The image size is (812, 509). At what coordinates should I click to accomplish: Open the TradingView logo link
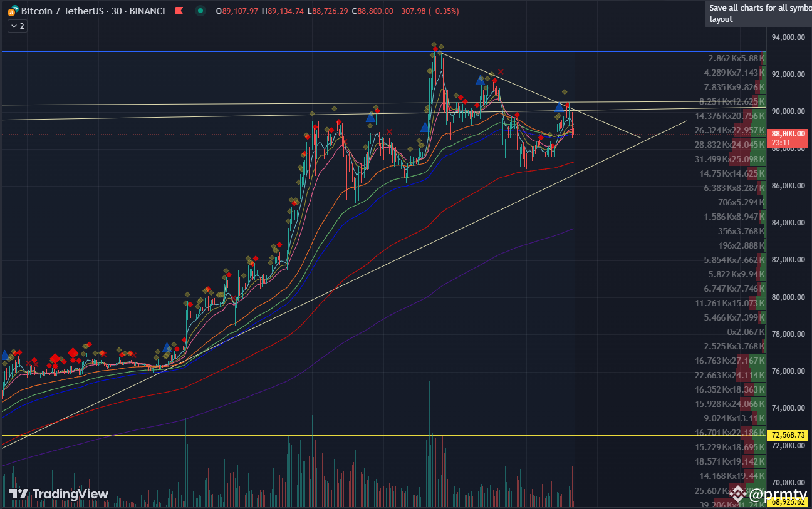click(59, 494)
